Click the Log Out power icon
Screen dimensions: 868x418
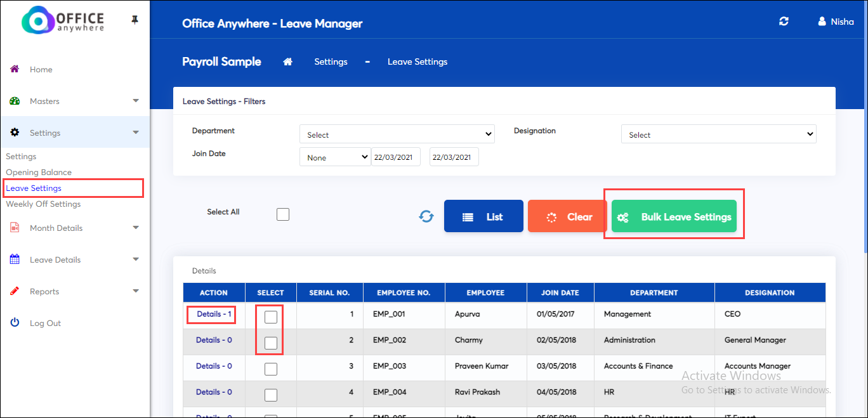click(15, 323)
